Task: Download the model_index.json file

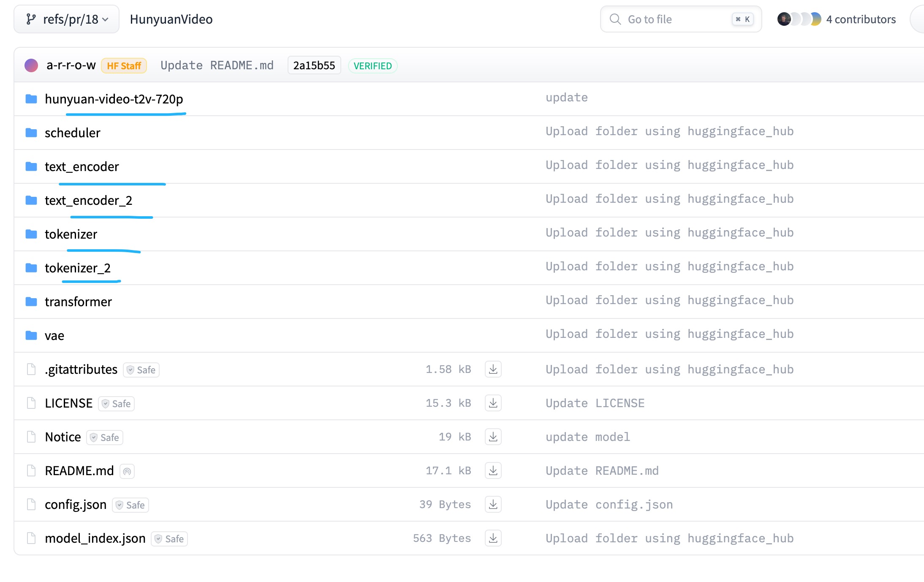Action: click(x=493, y=538)
